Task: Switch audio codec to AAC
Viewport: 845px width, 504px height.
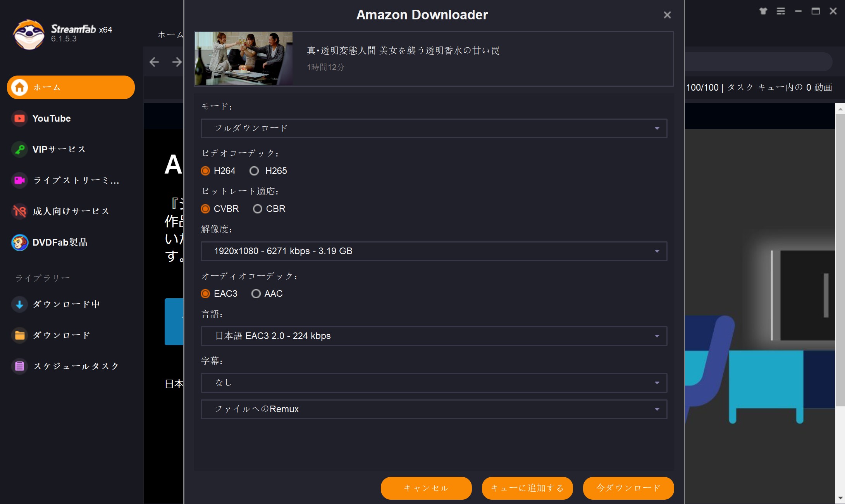Action: 256,293
